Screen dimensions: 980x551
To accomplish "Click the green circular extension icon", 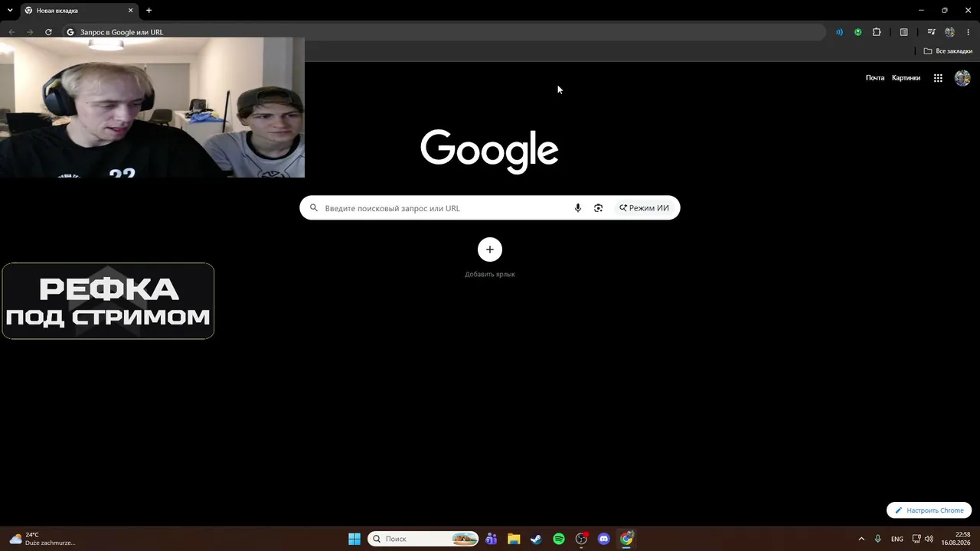I will (857, 32).
